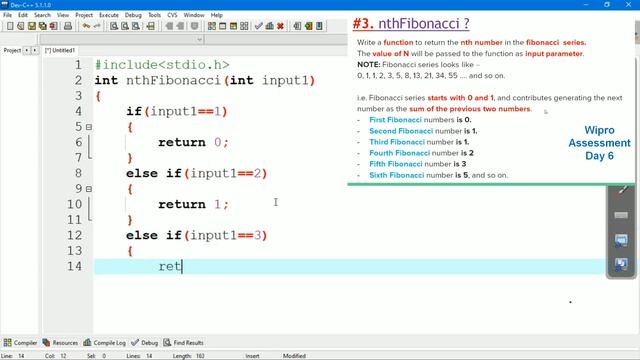Start debugging with the checkmark icon

[258, 26]
